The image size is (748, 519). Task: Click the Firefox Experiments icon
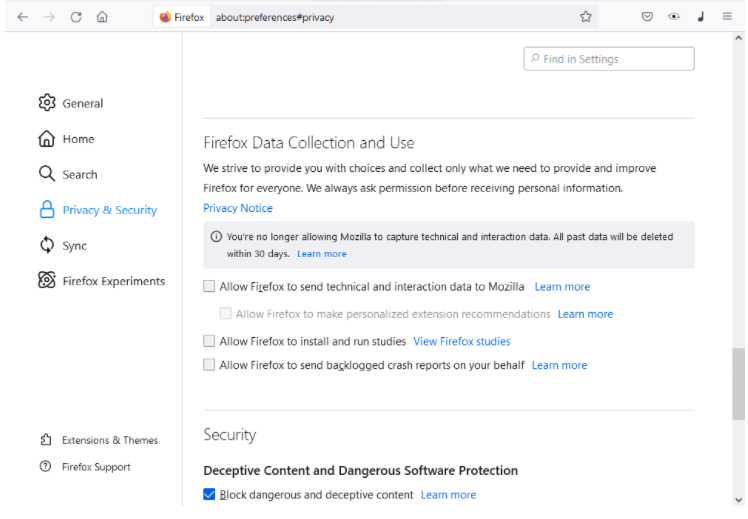[47, 280]
